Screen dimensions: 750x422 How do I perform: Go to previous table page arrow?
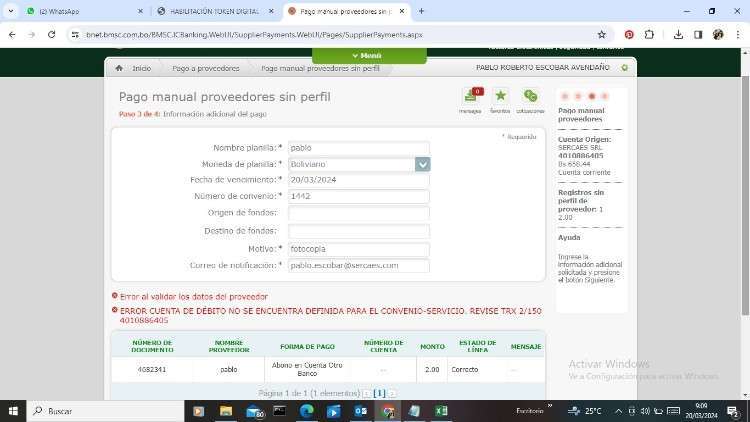tap(367, 393)
